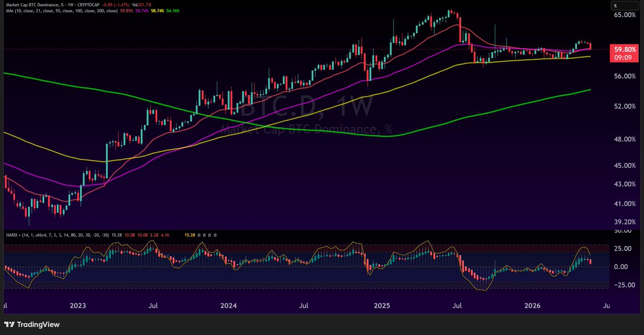Click the TradingView logo

[32, 324]
